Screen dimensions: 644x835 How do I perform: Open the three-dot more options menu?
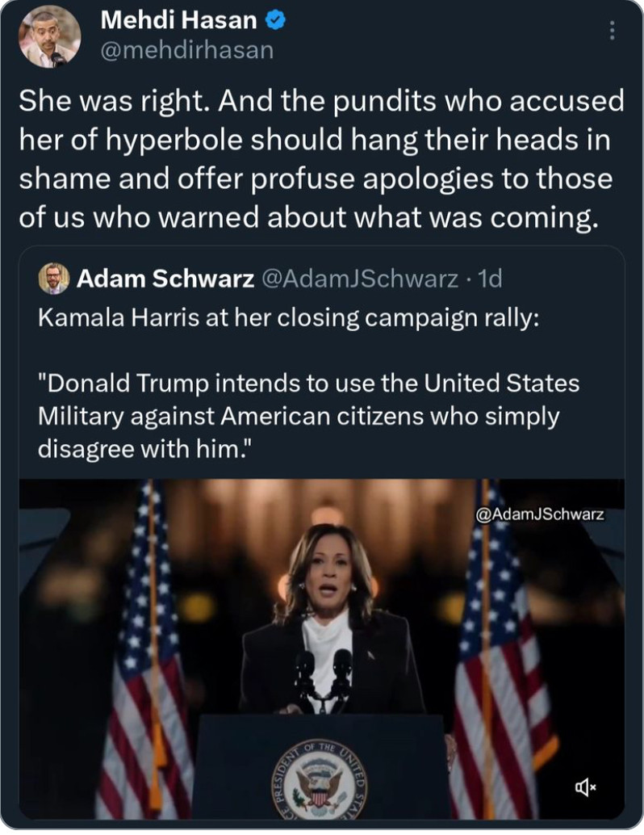click(612, 31)
